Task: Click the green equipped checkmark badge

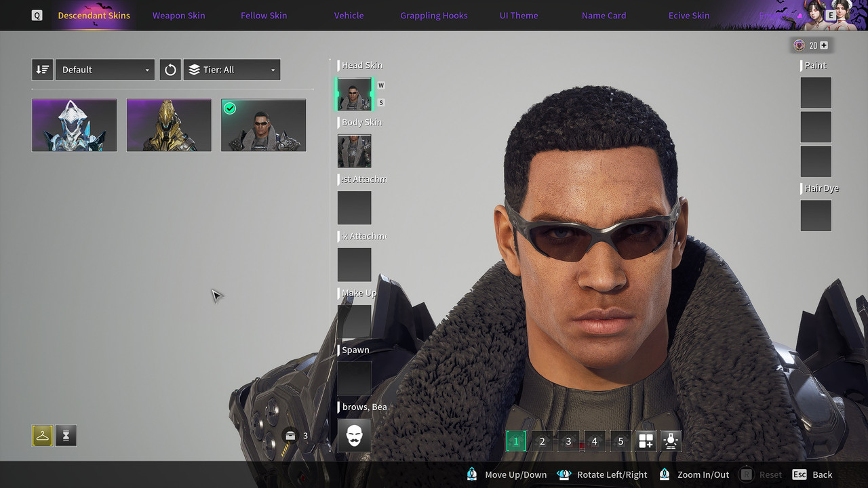Action: (x=230, y=108)
